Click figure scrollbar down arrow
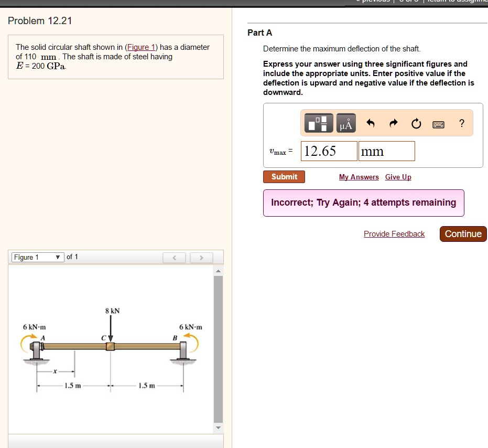Viewport: 488px width, 448px height. (218, 428)
